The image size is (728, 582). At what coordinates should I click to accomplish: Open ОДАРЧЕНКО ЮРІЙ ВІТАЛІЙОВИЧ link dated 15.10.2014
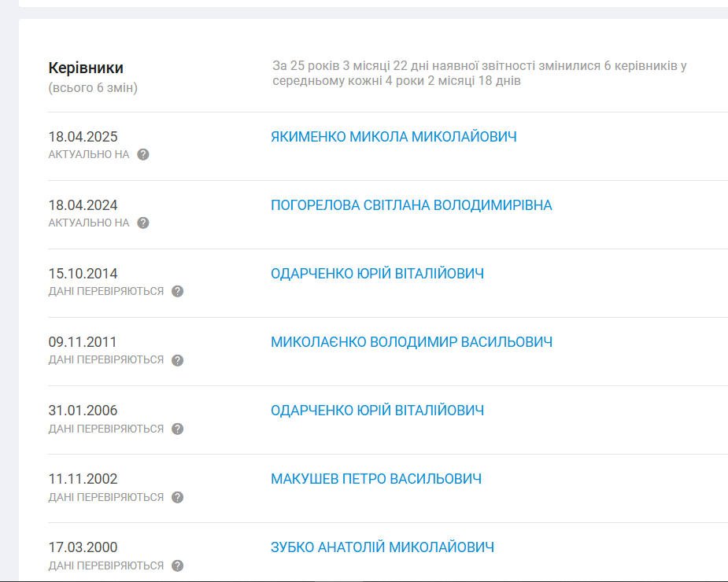pos(378,274)
